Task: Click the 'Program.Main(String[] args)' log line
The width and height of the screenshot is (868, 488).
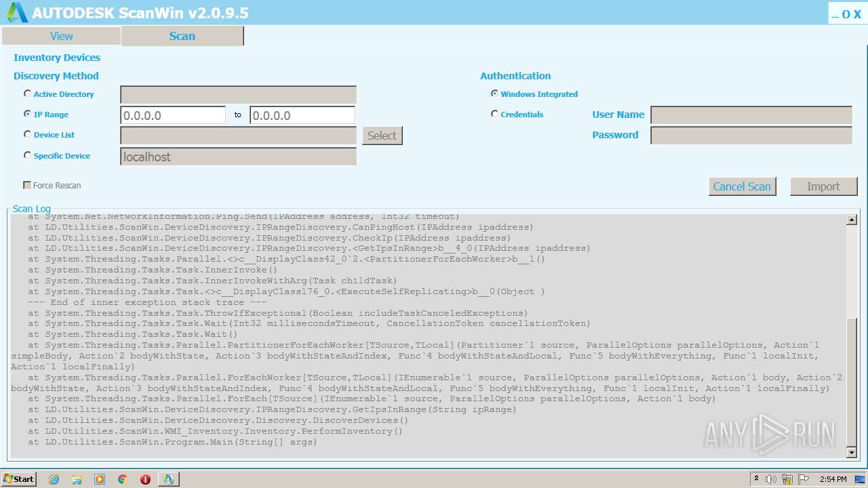Action: (x=172, y=442)
